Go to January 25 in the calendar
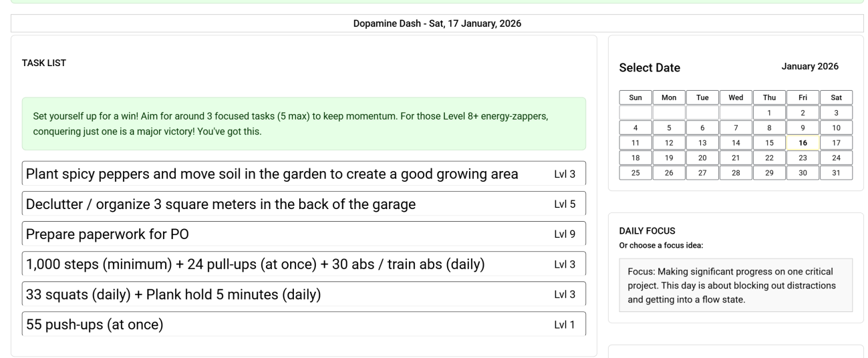This screenshot has width=868, height=358. (635, 173)
